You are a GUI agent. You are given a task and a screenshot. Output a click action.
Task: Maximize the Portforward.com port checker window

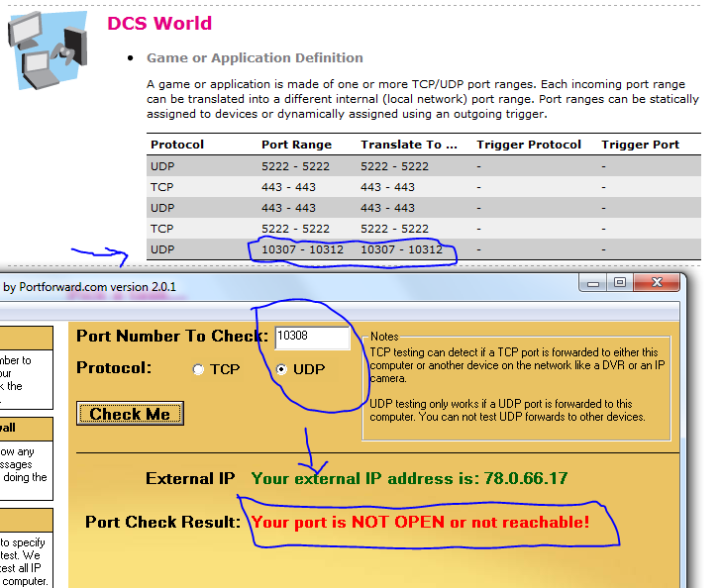(x=620, y=283)
